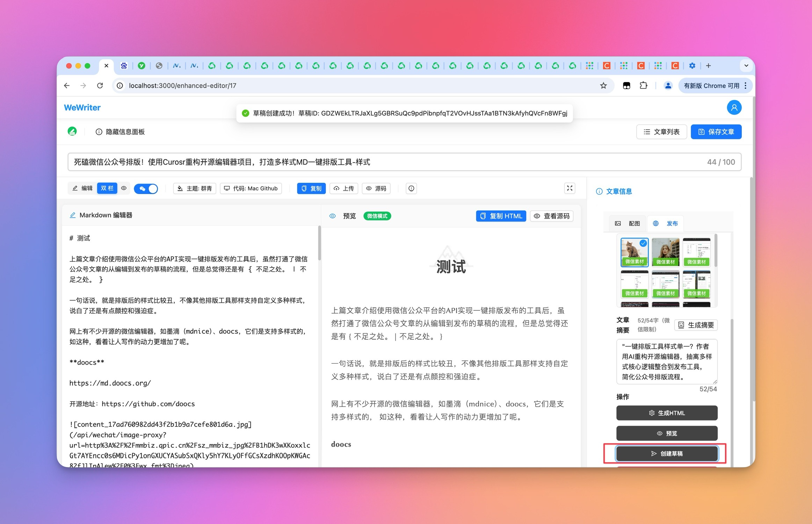
Task: Select the 双栏 dual-column view mode
Action: (x=107, y=188)
